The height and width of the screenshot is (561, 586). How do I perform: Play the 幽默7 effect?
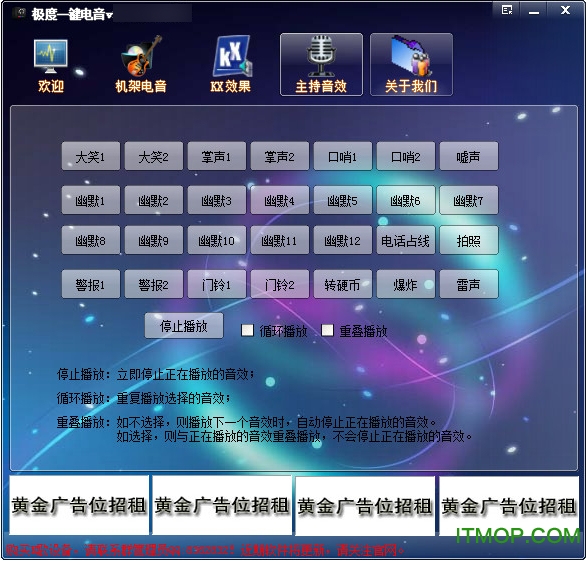click(469, 200)
